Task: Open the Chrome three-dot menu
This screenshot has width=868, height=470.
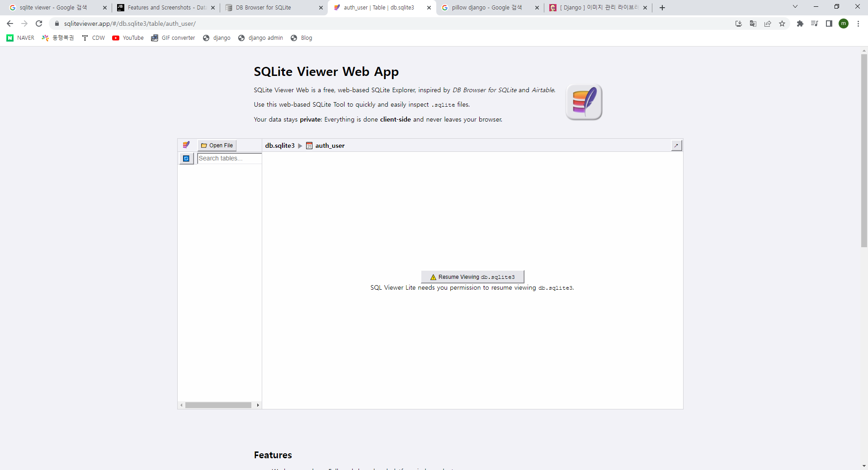Action: coord(858,23)
